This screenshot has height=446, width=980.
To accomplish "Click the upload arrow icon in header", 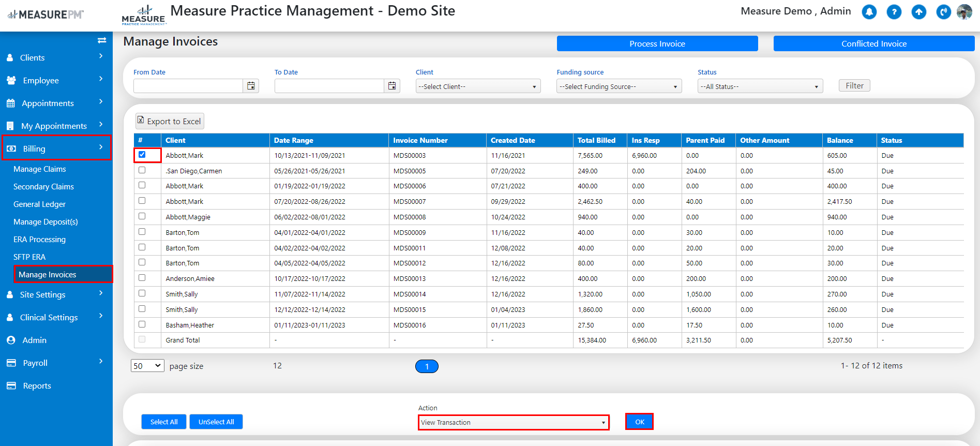I will click(919, 12).
